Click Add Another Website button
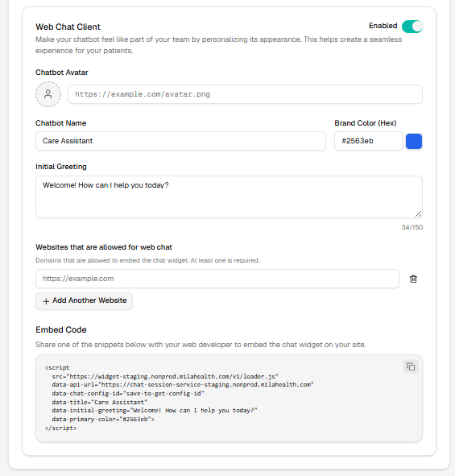This screenshot has width=455, height=476. pyautogui.click(x=84, y=301)
